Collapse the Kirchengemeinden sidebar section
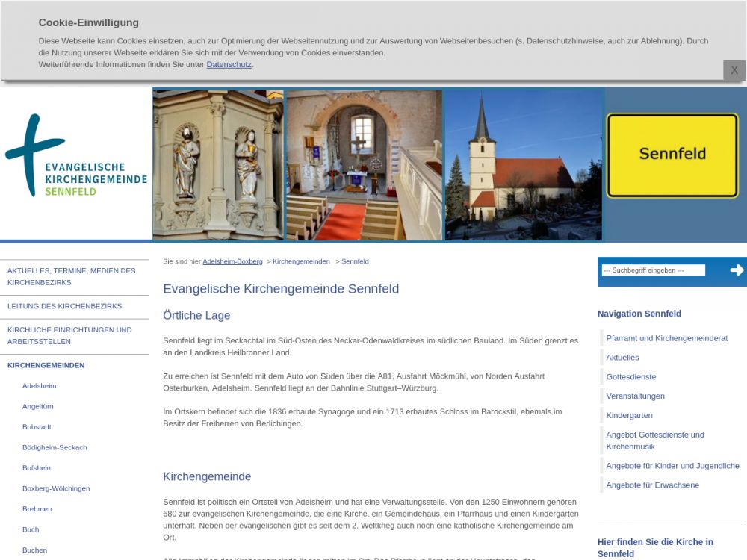The width and height of the screenshot is (747, 560). point(46,365)
